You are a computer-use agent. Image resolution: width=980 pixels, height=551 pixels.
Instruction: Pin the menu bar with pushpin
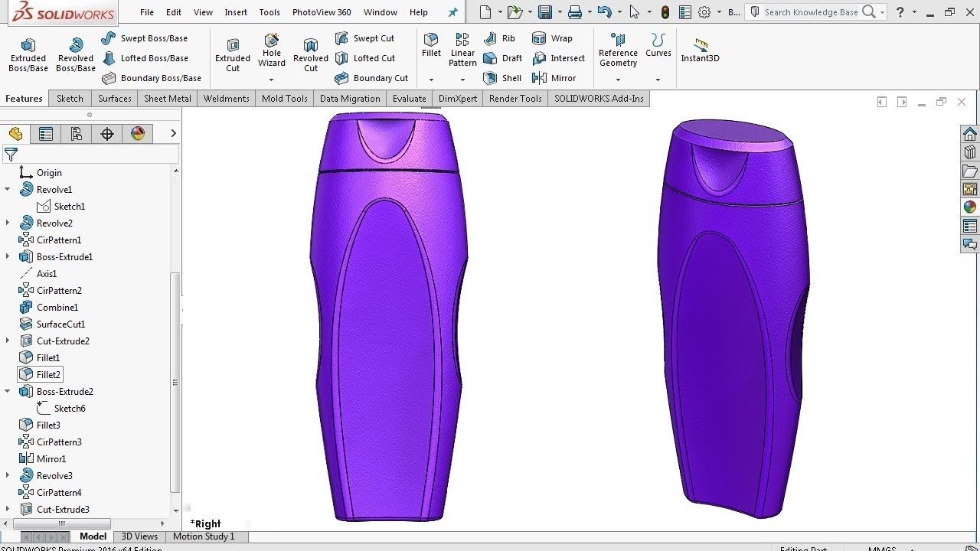click(452, 12)
